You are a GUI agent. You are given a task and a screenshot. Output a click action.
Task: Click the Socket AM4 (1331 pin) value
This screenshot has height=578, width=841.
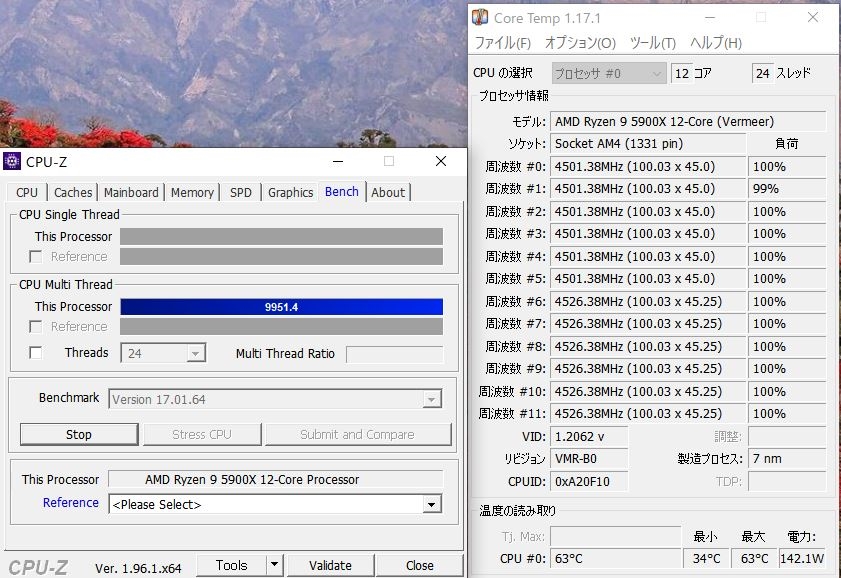tap(648, 144)
